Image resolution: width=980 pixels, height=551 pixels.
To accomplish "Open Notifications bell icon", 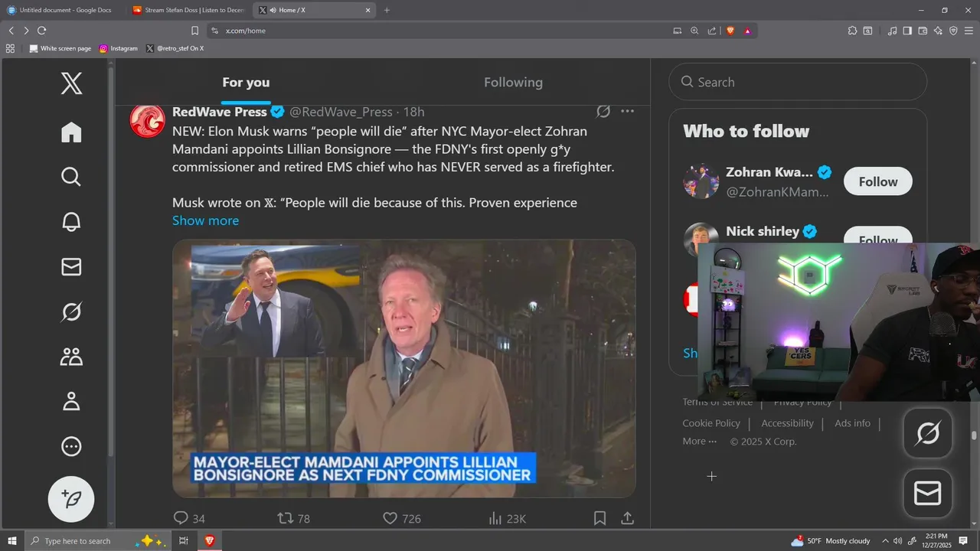I will 71,222.
